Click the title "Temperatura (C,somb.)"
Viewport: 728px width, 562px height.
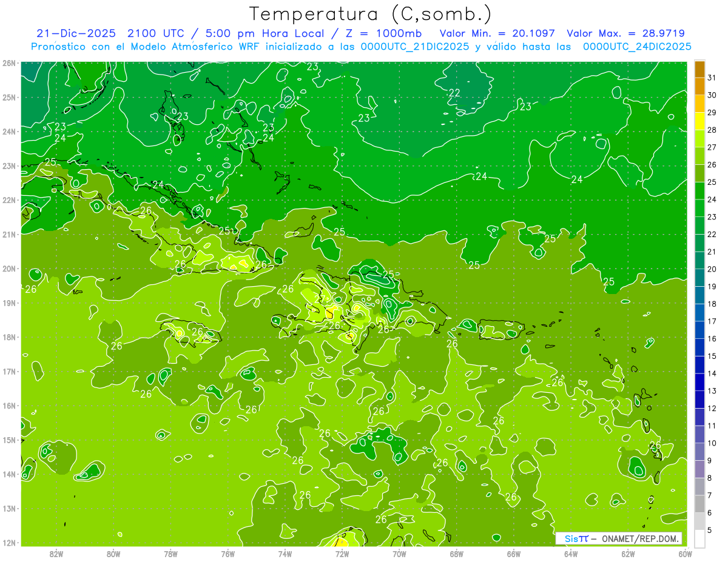click(x=370, y=14)
